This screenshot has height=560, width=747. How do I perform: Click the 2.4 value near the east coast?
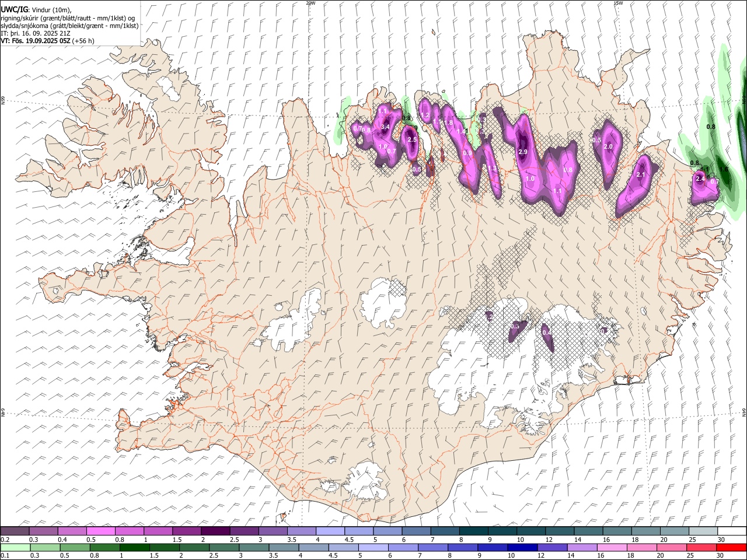pyautogui.click(x=700, y=179)
